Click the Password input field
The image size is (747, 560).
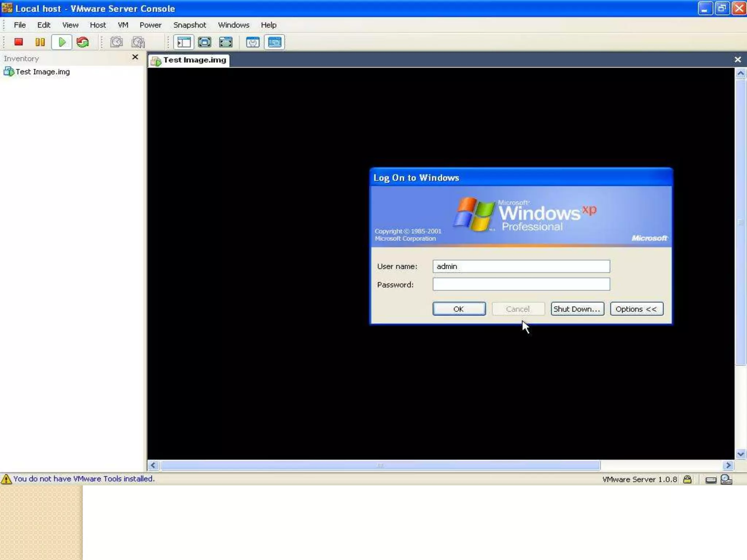click(521, 284)
